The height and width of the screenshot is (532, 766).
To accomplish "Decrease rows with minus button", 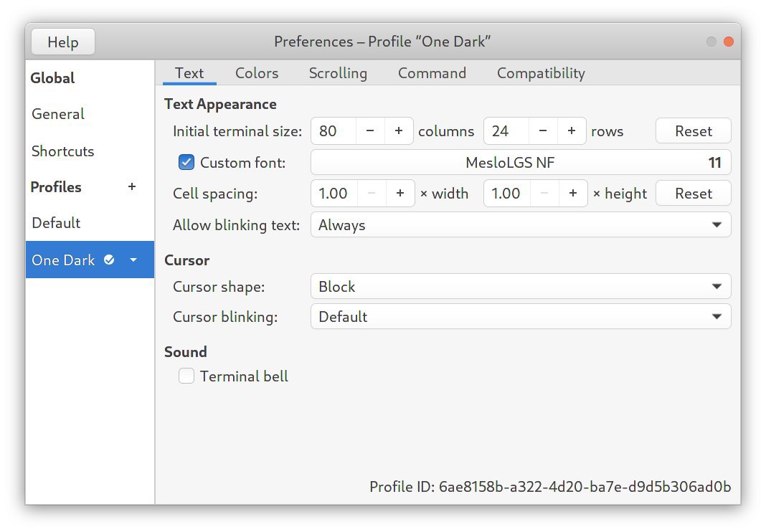I will [543, 131].
